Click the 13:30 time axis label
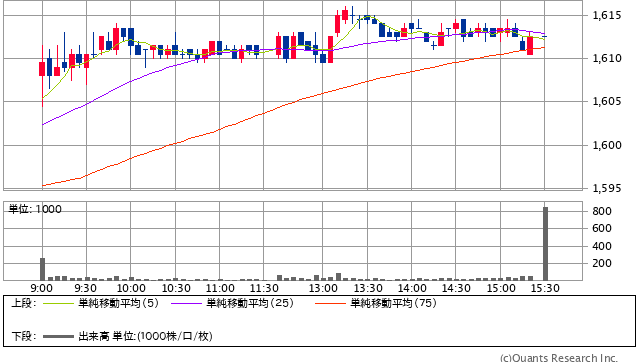 click(368, 288)
